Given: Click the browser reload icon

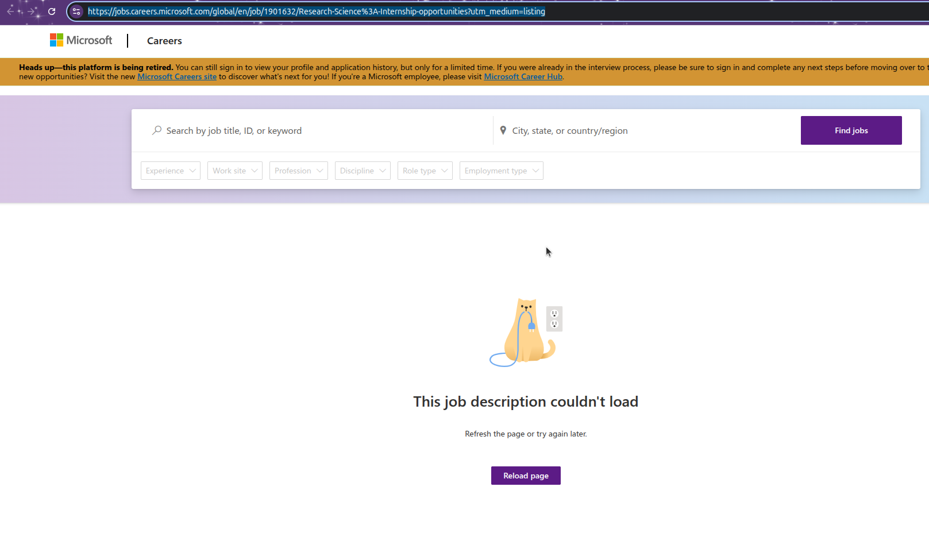Looking at the screenshot, I should pyautogui.click(x=52, y=11).
